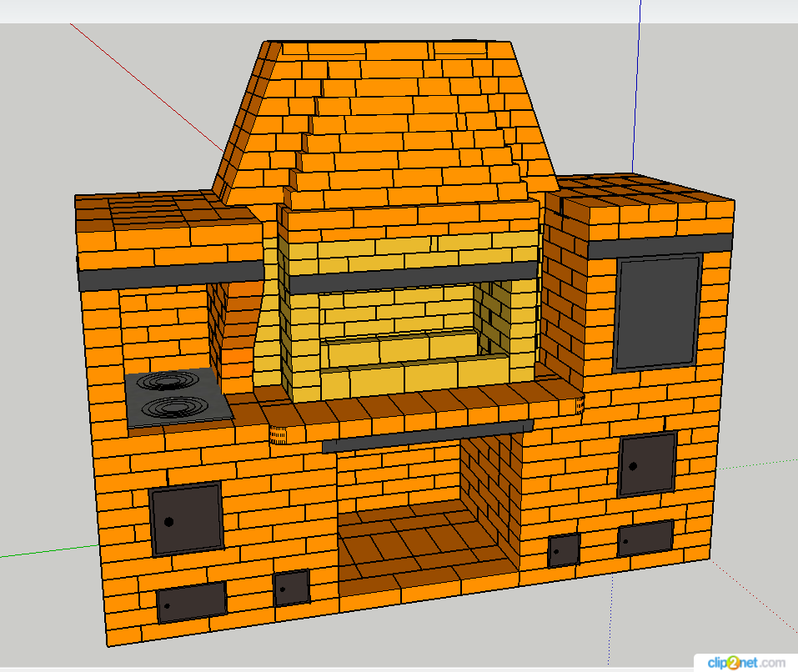
Task: Click the left square firebox door
Action: (186, 519)
